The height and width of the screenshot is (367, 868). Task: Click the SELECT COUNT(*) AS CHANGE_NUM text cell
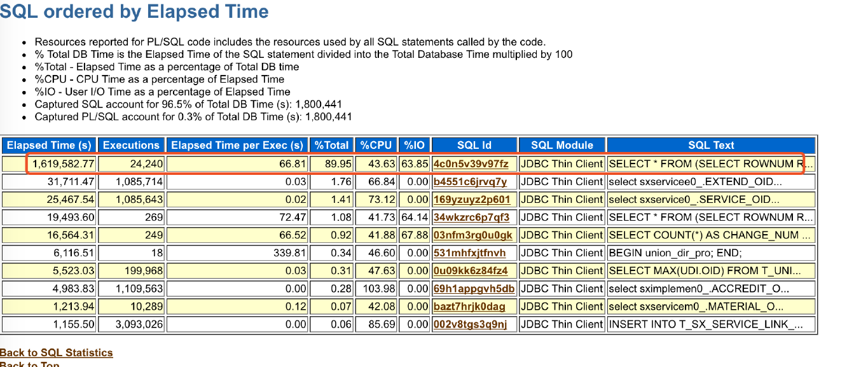point(710,235)
